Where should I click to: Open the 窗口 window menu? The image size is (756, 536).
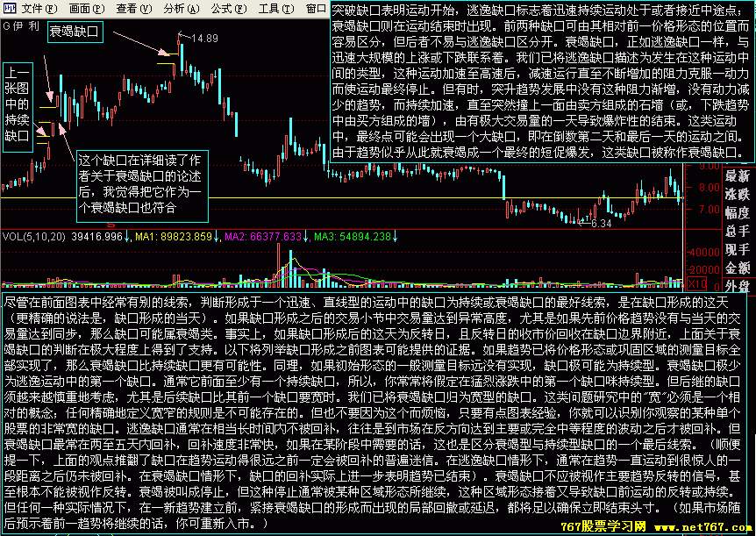point(317,6)
